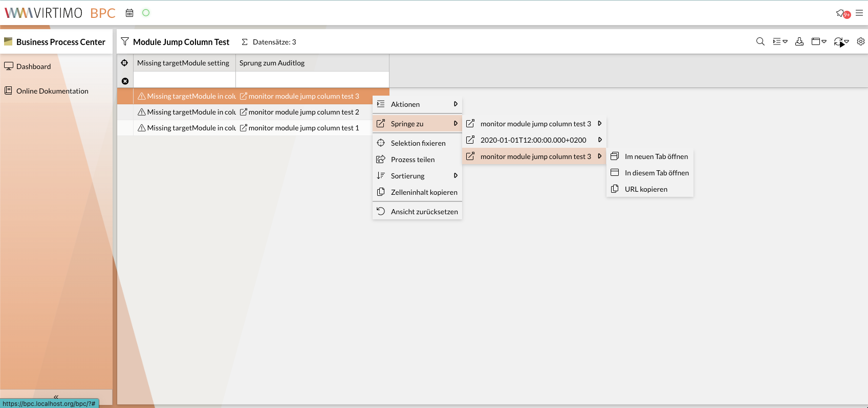The width and height of the screenshot is (868, 408).
Task: Open Online Dokumentation link
Action: coord(52,91)
